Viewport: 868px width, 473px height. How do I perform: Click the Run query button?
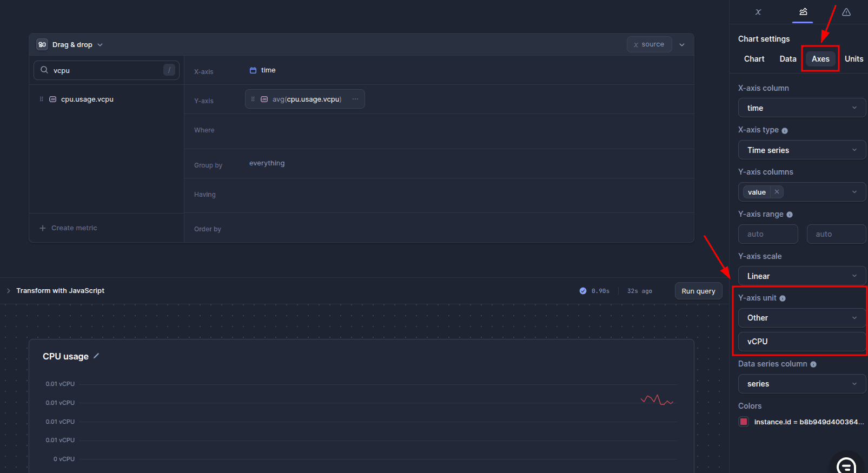coord(698,291)
